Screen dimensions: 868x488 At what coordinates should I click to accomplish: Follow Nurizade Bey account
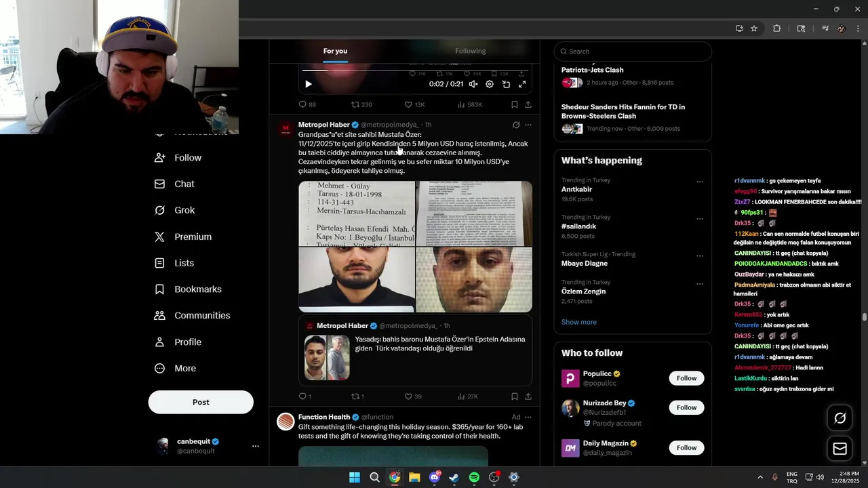(x=686, y=407)
